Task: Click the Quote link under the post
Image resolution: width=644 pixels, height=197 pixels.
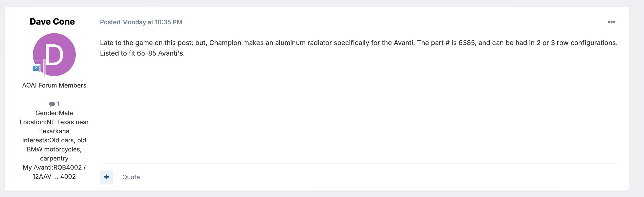Action: (131, 177)
